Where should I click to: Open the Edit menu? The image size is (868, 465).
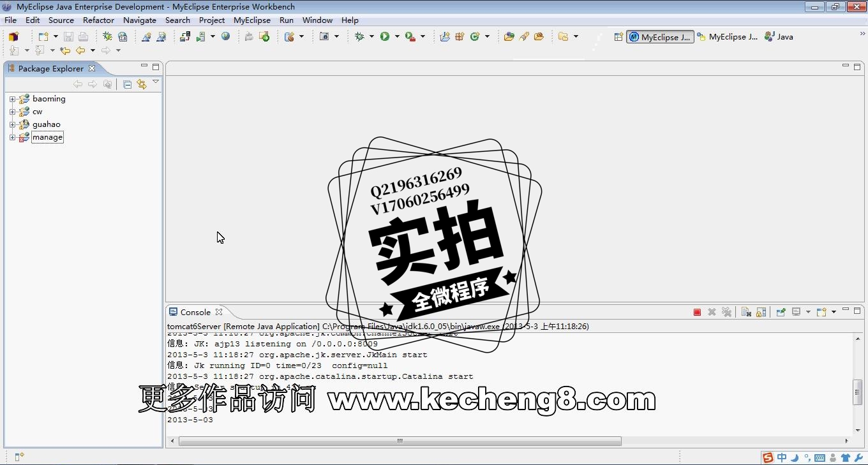[33, 20]
